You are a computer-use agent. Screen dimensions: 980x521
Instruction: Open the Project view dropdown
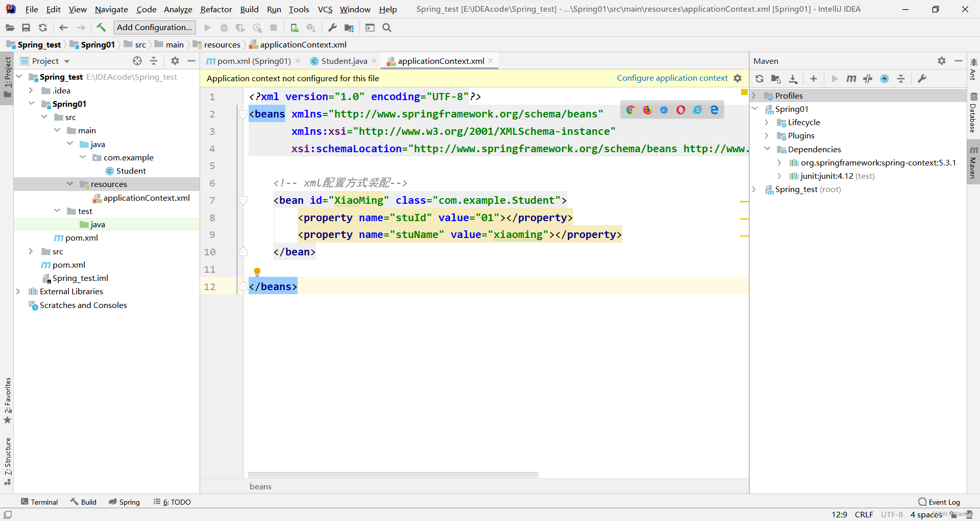[x=67, y=61]
